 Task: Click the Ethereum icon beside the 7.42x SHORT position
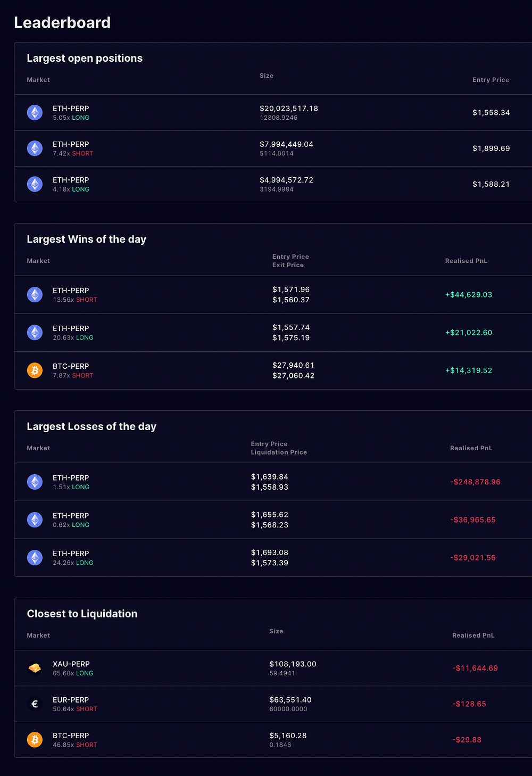tap(35, 148)
